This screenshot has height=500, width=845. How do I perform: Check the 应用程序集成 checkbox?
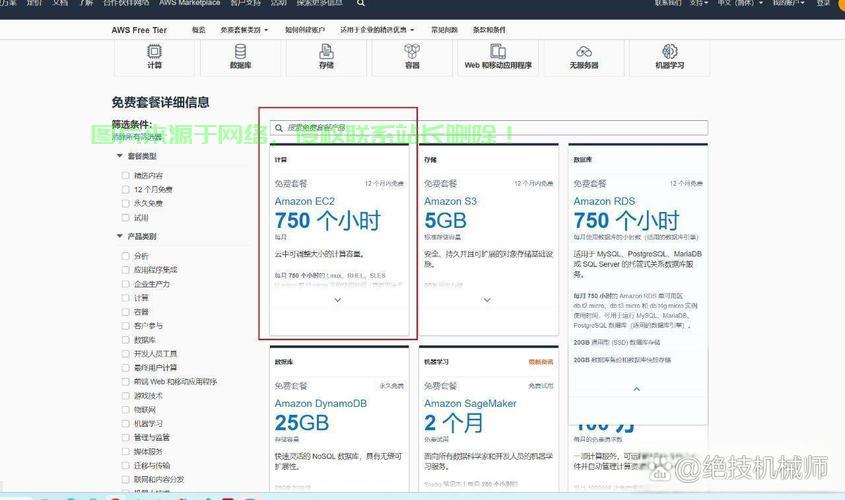click(126, 269)
